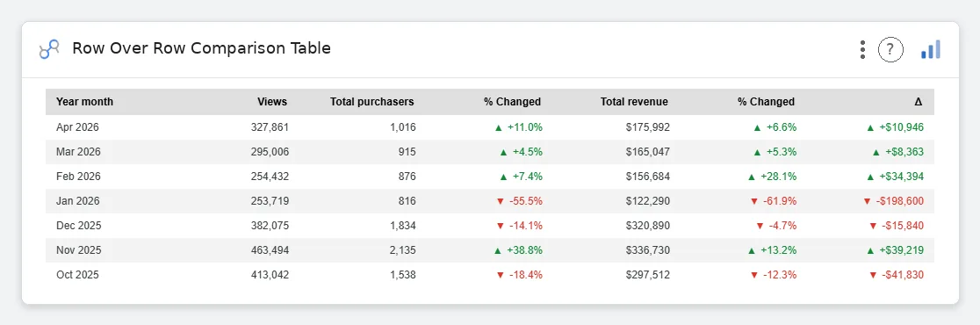The width and height of the screenshot is (980, 325).
Task: Click the purchasers value 1,834
Action: click(x=403, y=226)
